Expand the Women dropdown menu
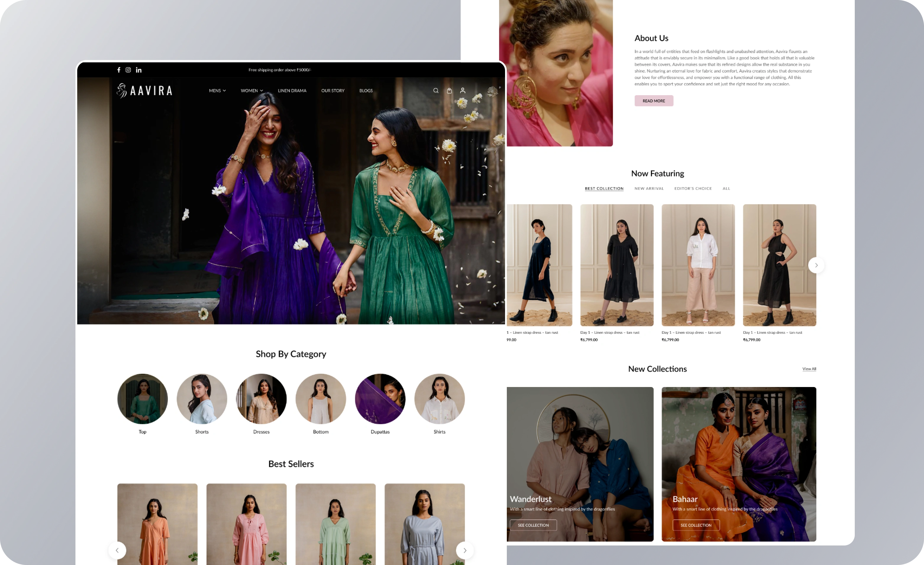Viewport: 924px width, 565px height. coord(252,91)
